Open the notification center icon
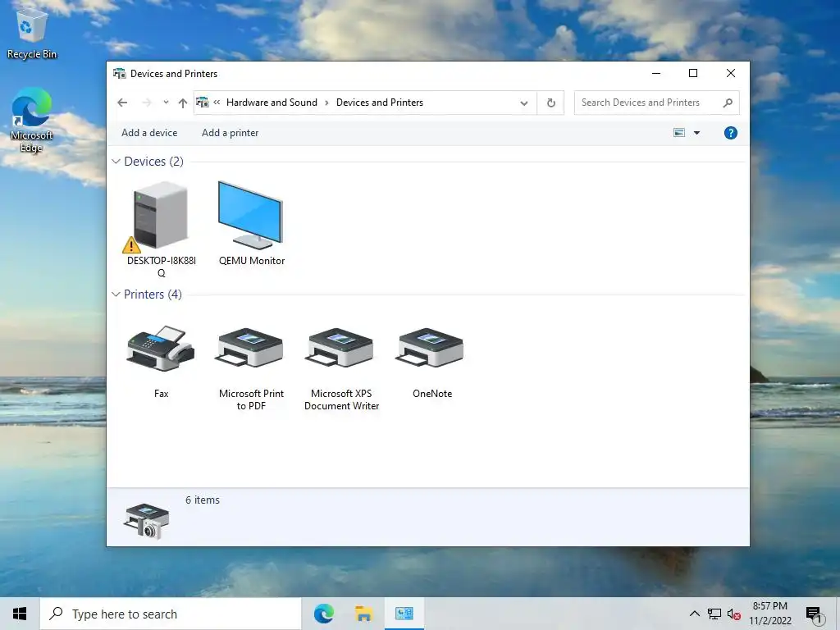 (814, 614)
